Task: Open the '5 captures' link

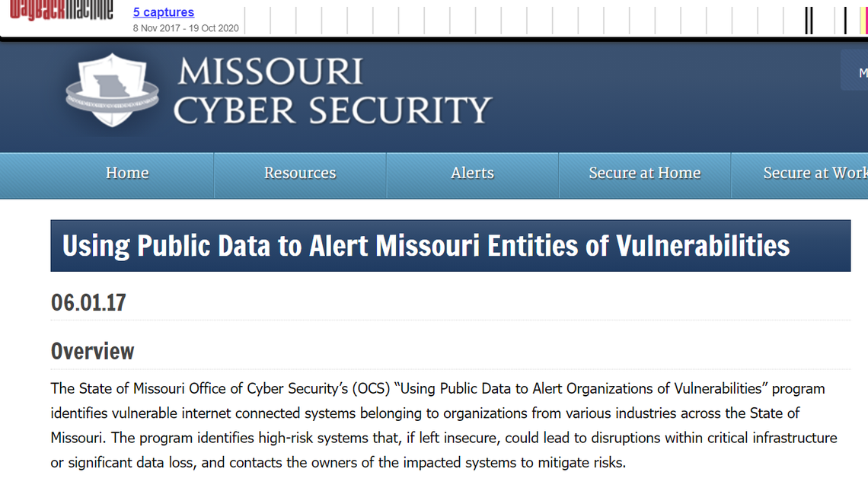Action: 163,12
